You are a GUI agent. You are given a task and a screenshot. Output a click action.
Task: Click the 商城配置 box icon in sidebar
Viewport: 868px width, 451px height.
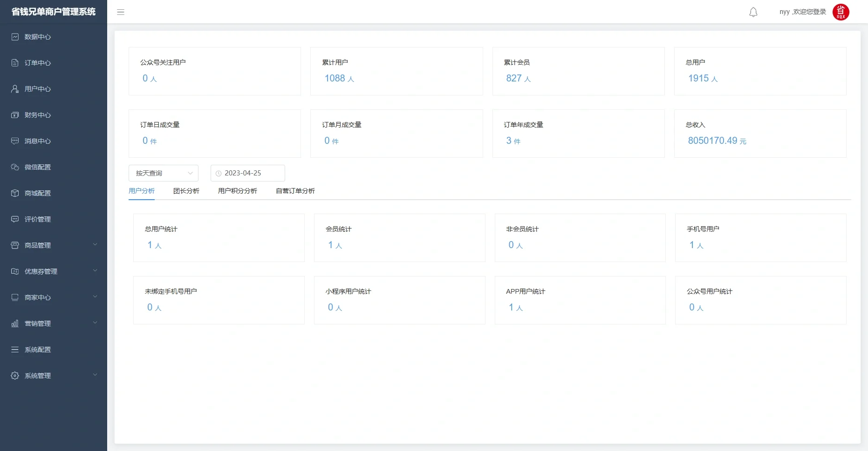pos(15,193)
